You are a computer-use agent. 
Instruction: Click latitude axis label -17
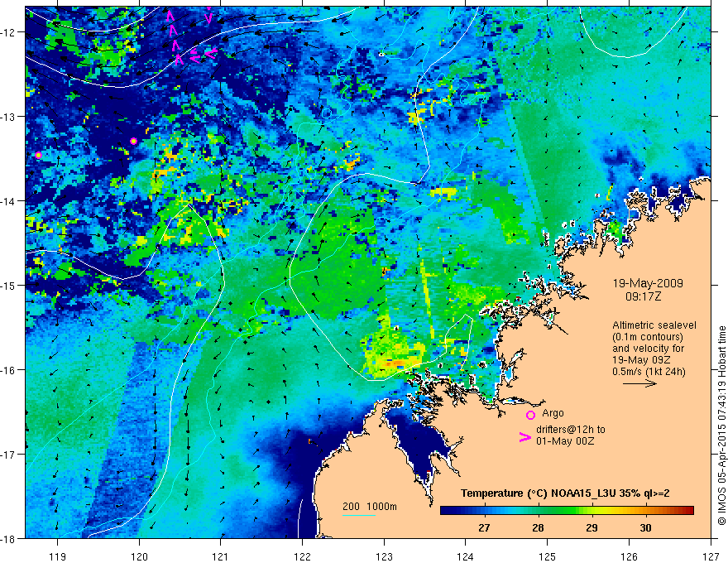[8, 455]
